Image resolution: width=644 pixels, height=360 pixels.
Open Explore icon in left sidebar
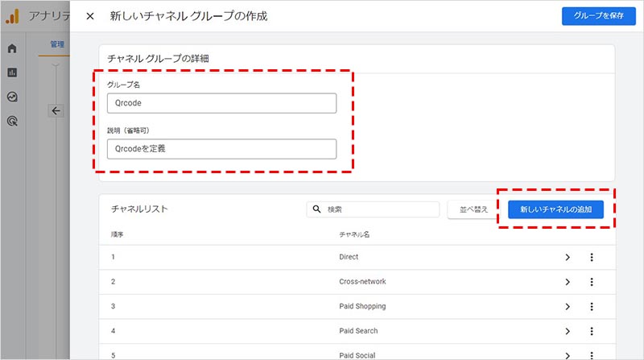(12, 97)
